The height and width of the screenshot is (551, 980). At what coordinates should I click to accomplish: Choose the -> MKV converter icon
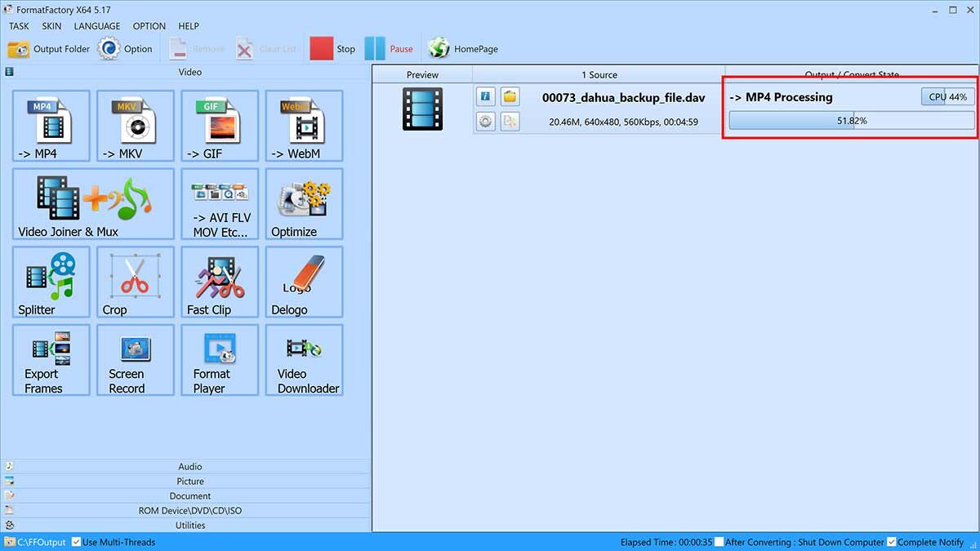point(135,126)
